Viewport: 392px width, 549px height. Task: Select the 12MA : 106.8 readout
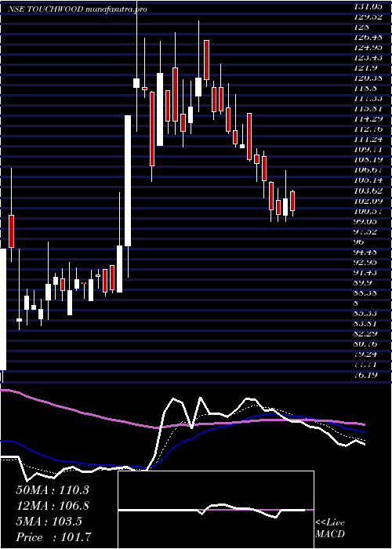tap(53, 506)
